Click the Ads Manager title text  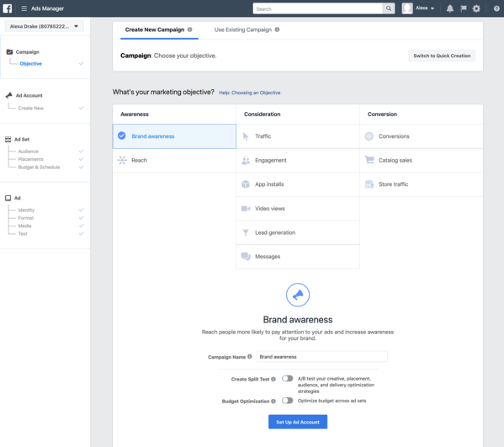click(x=48, y=8)
